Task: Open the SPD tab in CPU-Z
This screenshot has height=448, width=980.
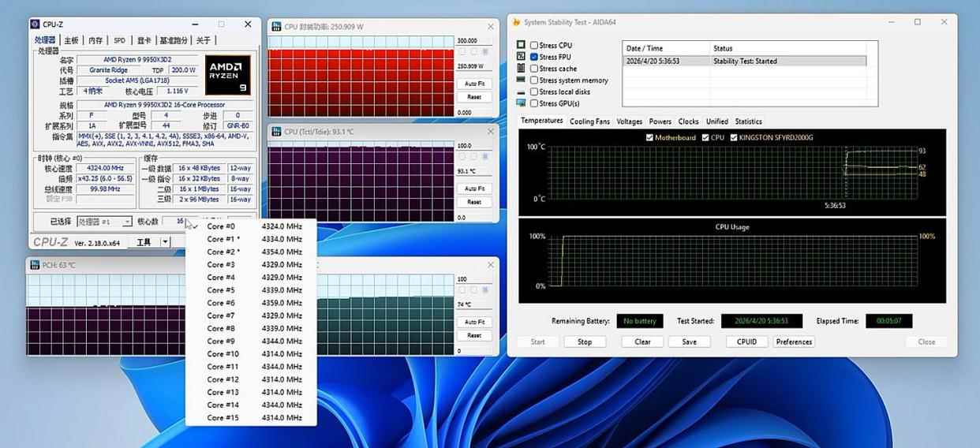Action: click(119, 40)
